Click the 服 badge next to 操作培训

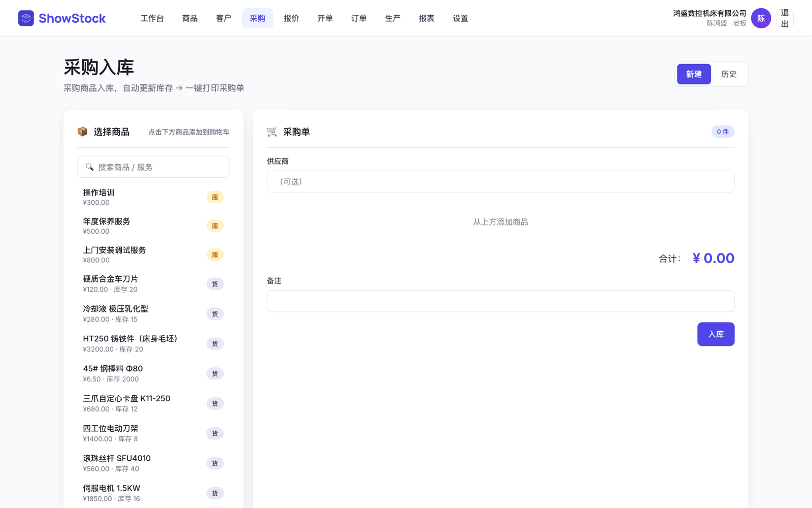(215, 197)
